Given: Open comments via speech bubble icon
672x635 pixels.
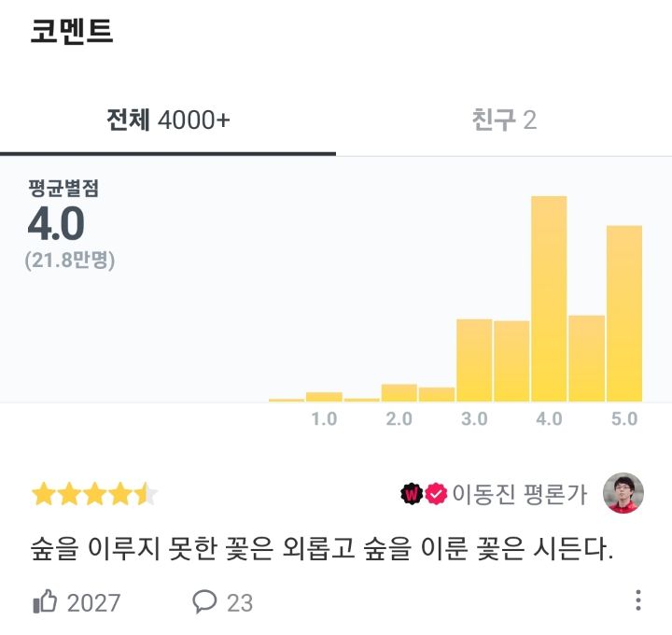Looking at the screenshot, I should pyautogui.click(x=204, y=601).
